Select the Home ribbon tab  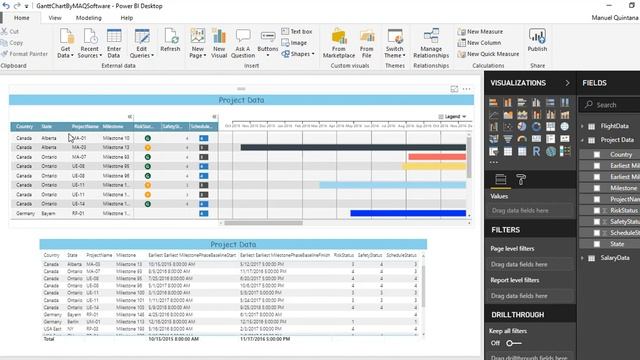click(22, 18)
